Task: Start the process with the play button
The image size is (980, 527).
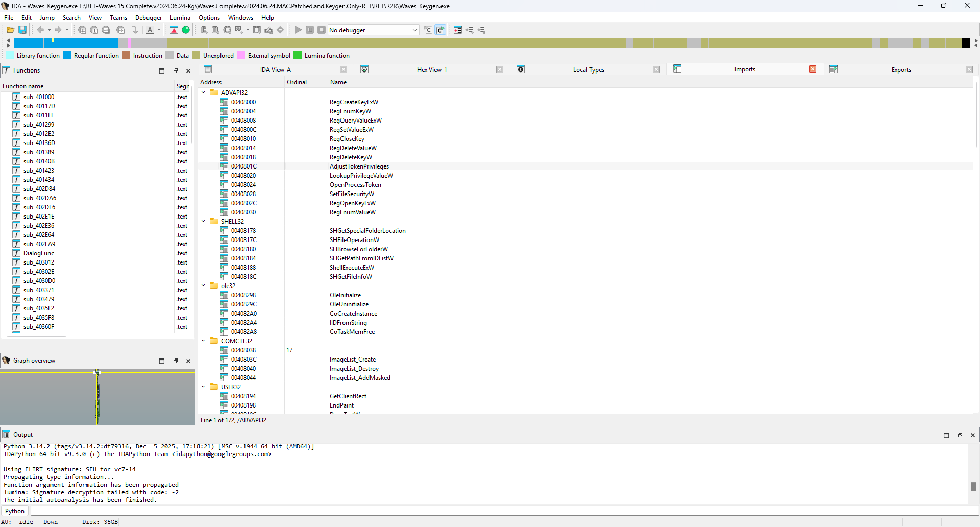Action: pyautogui.click(x=298, y=30)
